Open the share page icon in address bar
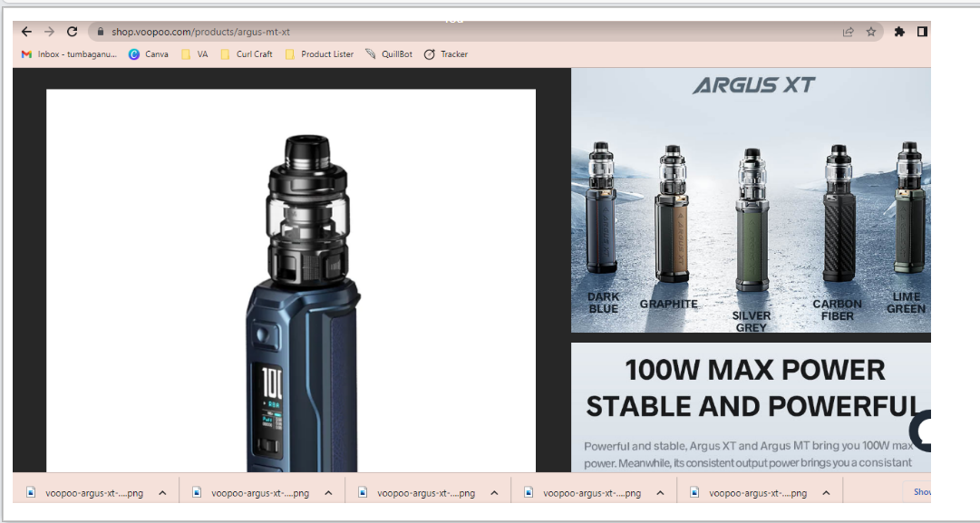980x523 pixels. [849, 32]
